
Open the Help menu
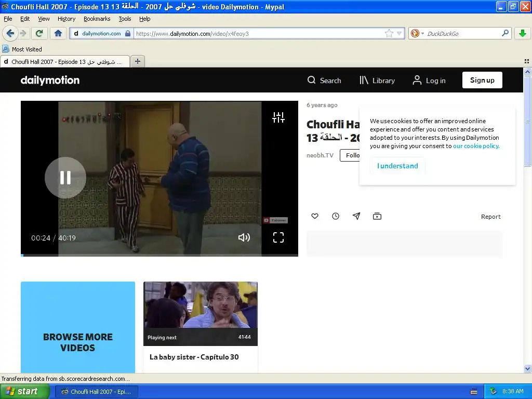[144, 19]
